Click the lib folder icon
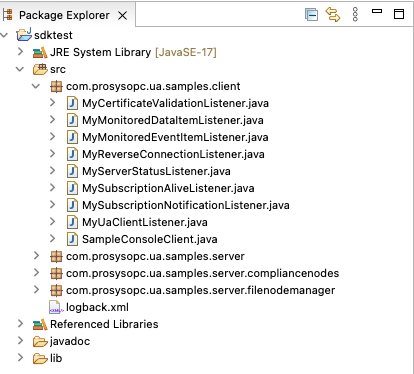Viewport: 414px width, 374px height. 40,359
